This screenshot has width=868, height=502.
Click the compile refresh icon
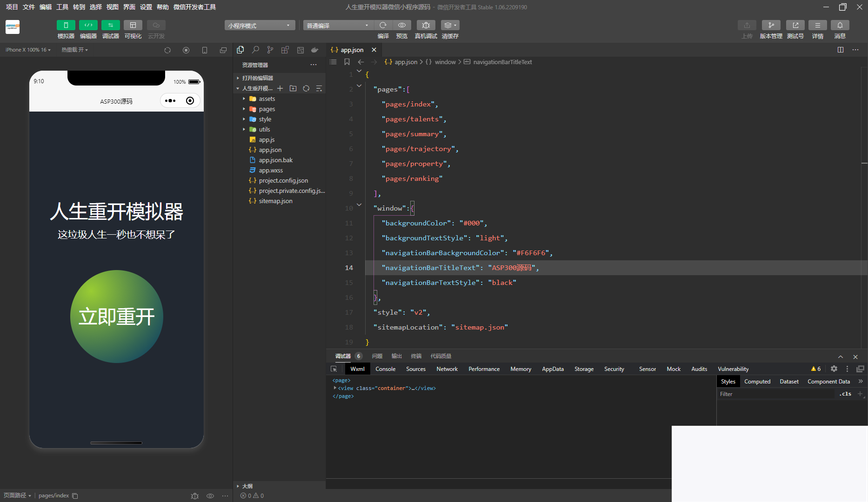[383, 25]
